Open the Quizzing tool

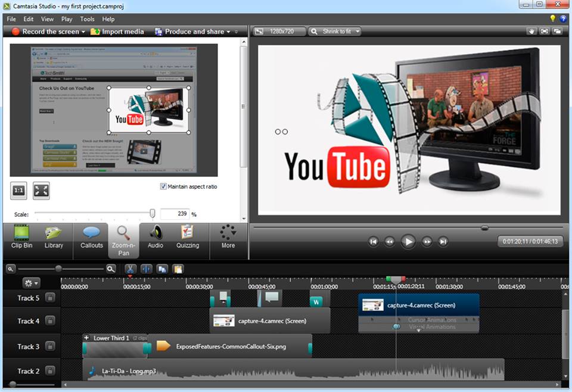click(x=188, y=237)
